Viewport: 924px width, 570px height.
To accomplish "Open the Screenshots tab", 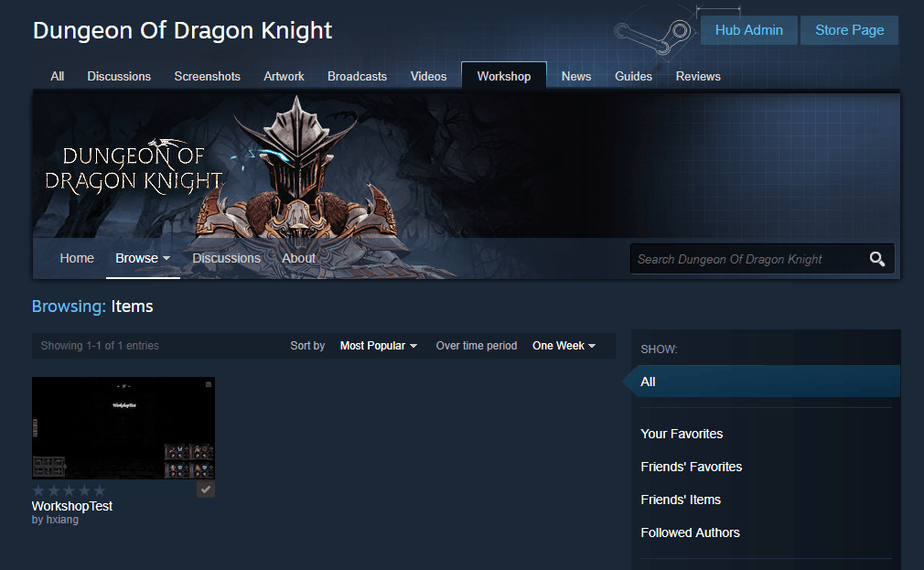I will [x=207, y=77].
